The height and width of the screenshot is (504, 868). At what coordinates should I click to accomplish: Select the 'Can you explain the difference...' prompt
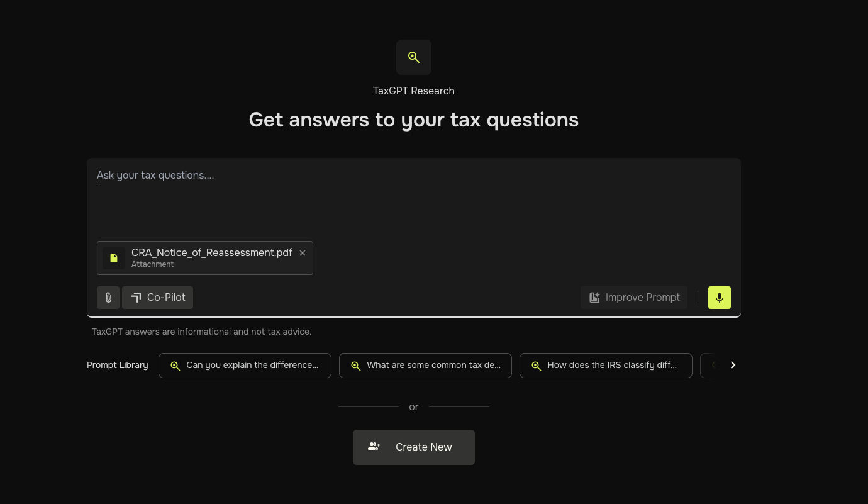pyautogui.click(x=245, y=366)
